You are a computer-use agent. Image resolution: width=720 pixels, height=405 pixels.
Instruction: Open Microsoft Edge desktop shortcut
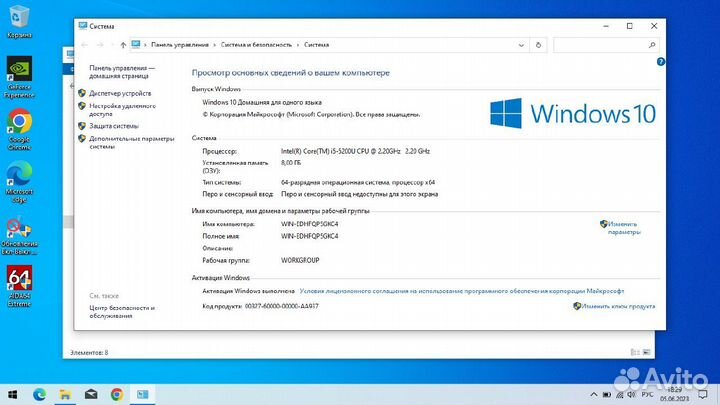pos(19,182)
